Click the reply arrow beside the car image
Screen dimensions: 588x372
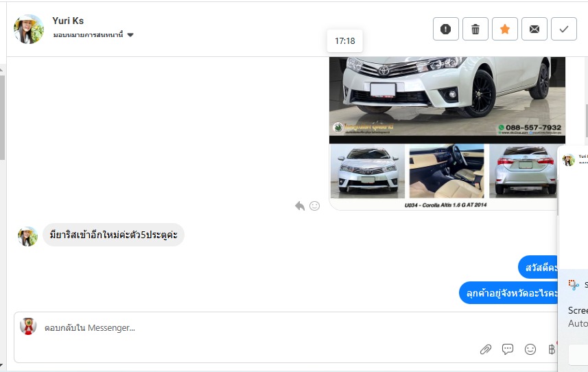point(300,206)
